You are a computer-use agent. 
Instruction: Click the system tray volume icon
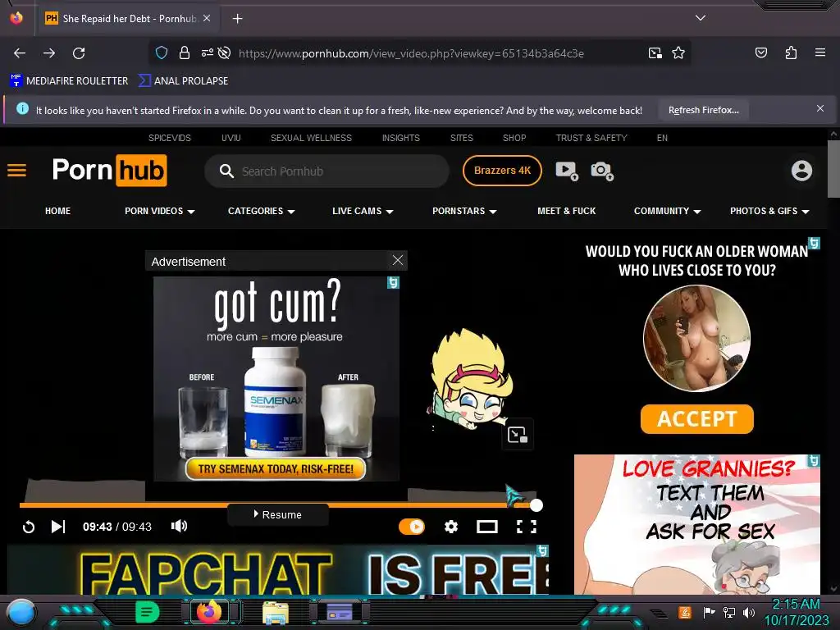pos(748,612)
